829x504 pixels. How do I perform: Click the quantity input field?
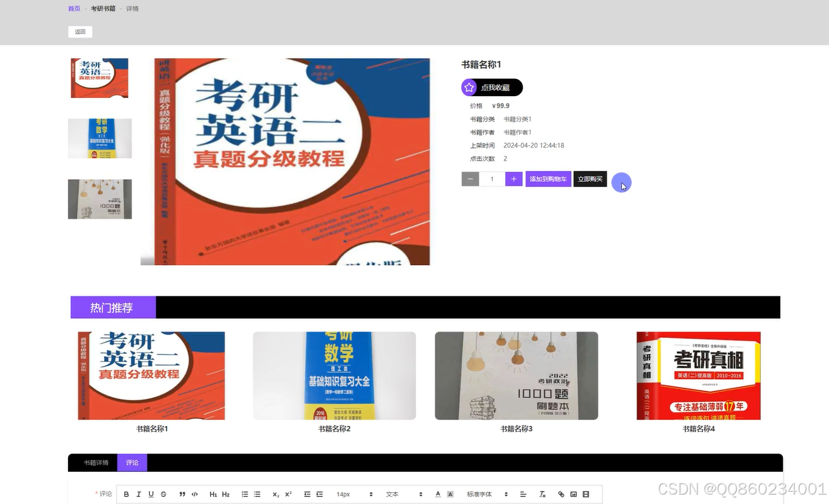click(492, 179)
